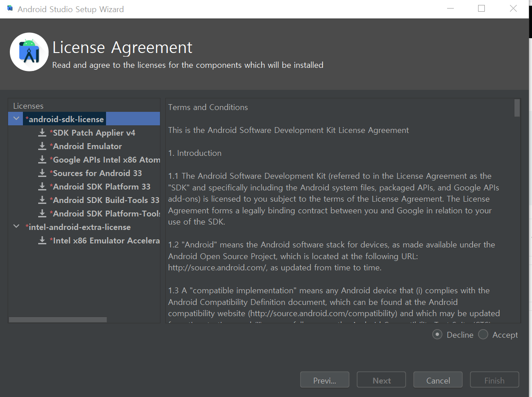This screenshot has height=397, width=532.
Task: Click the Terms and Conditions vertical scrollbar thumb
Action: [x=517, y=108]
